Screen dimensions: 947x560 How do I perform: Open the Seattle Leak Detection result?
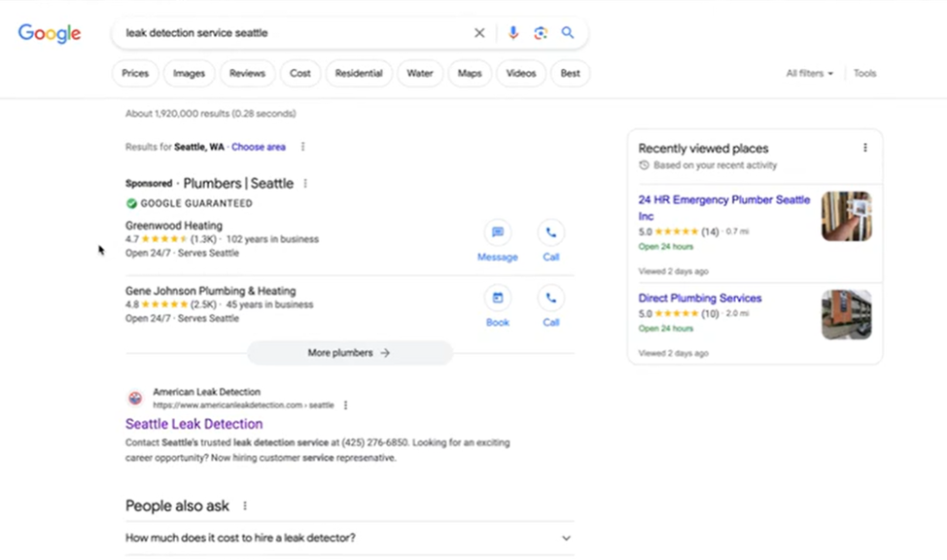coord(194,424)
